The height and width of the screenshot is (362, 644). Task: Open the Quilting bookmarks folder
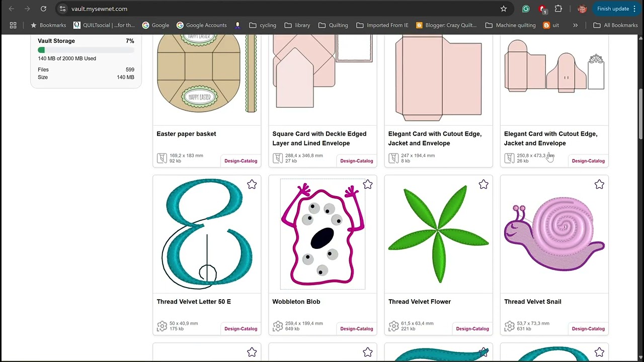[x=333, y=25]
